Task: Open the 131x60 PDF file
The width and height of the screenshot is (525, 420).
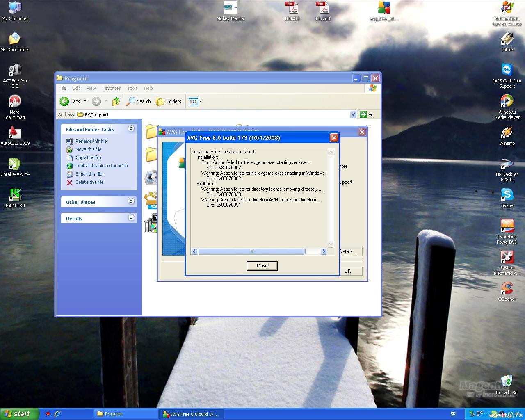Action: coord(322,11)
